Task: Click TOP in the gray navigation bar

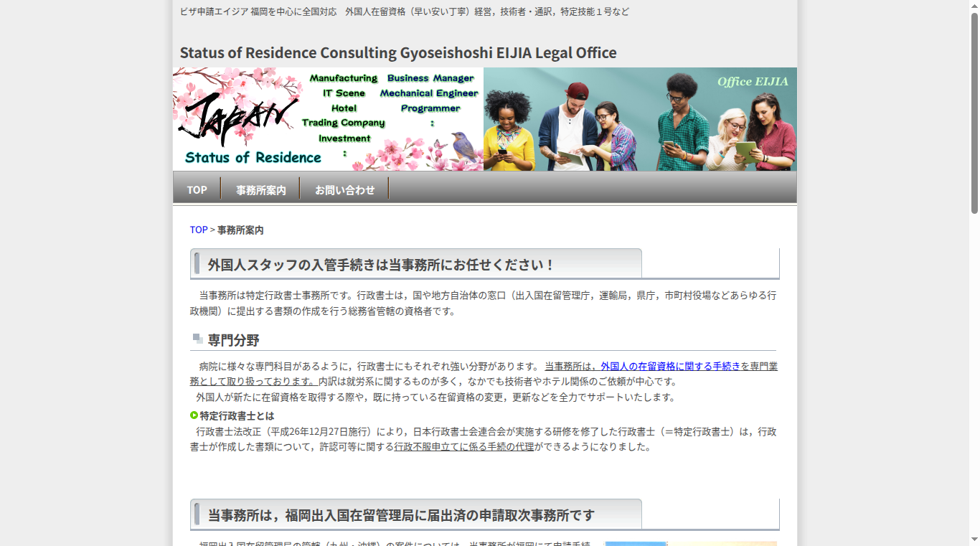Action: point(197,189)
